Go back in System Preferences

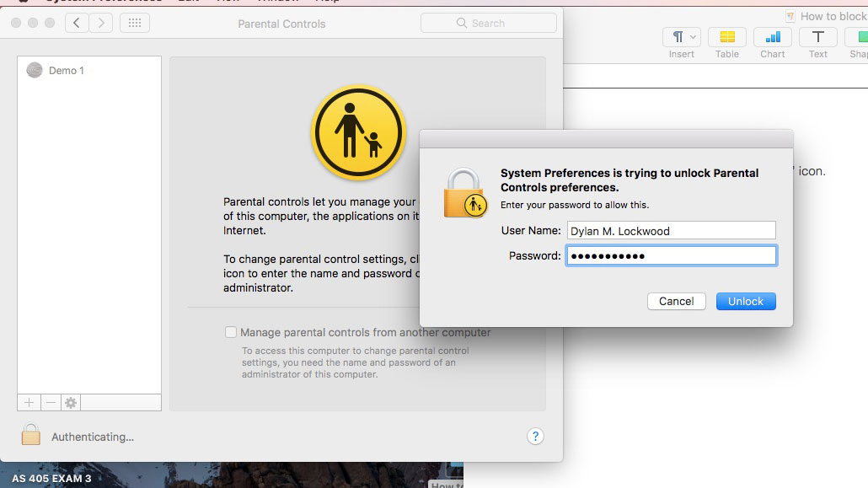click(x=77, y=23)
